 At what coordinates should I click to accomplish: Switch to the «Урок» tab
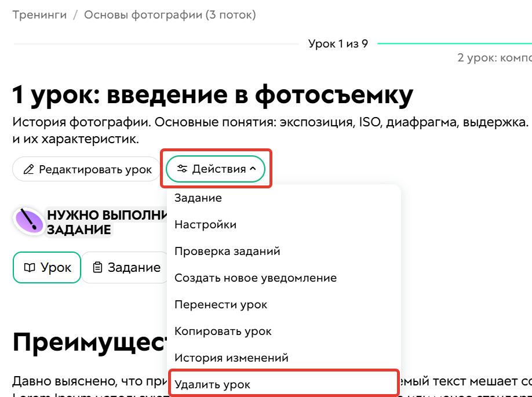pos(46,267)
